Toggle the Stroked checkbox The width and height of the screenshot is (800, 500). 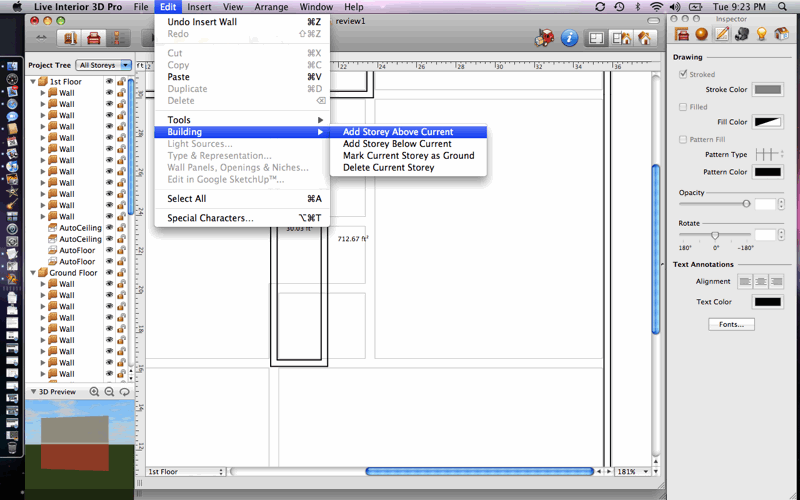(x=683, y=74)
